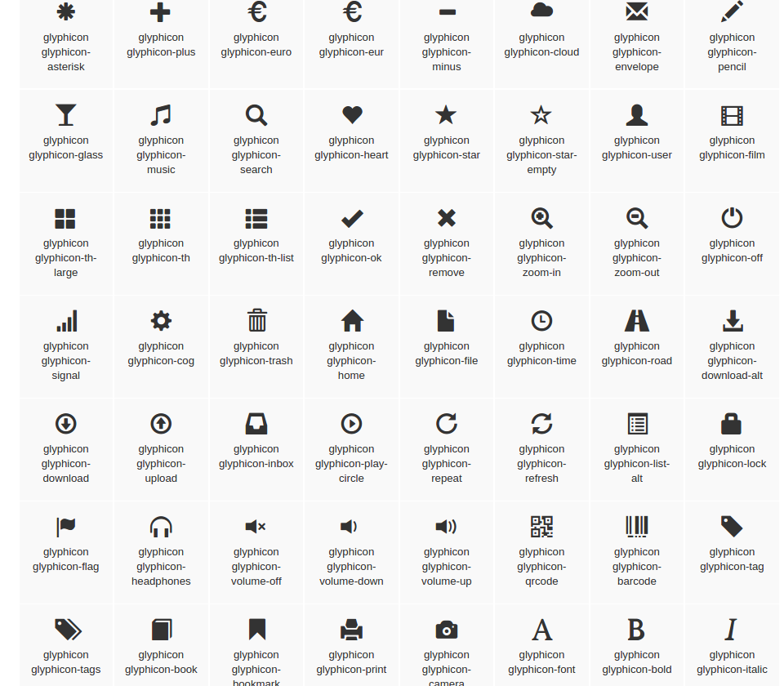Select the glyphicon-refresh icon

click(x=541, y=424)
